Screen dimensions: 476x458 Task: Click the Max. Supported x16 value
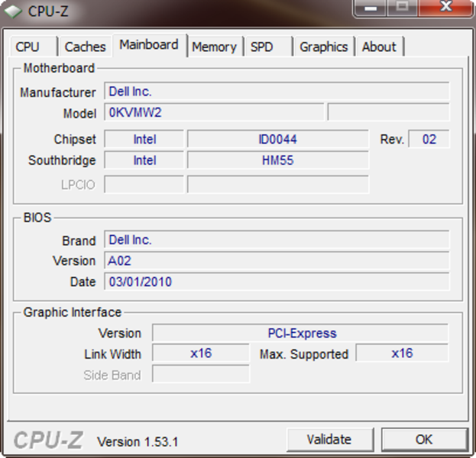402,353
